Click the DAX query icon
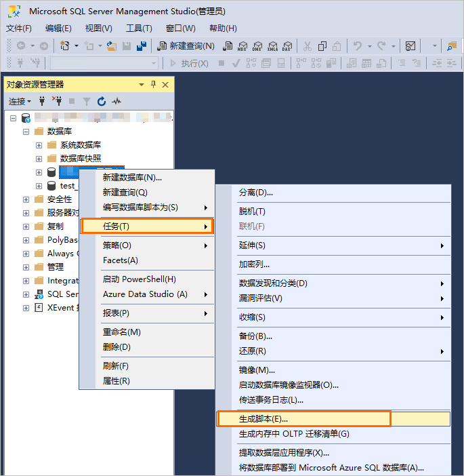464x476 pixels. (x=287, y=46)
